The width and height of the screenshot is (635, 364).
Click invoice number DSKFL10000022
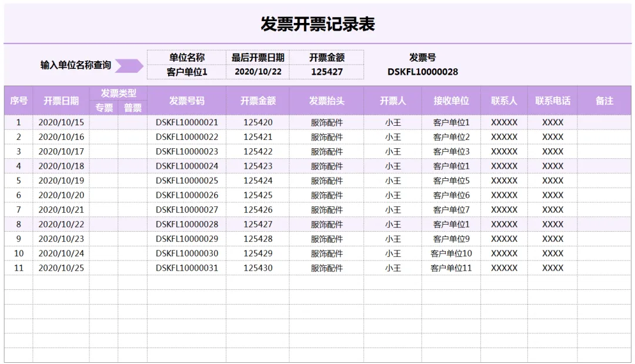187,137
